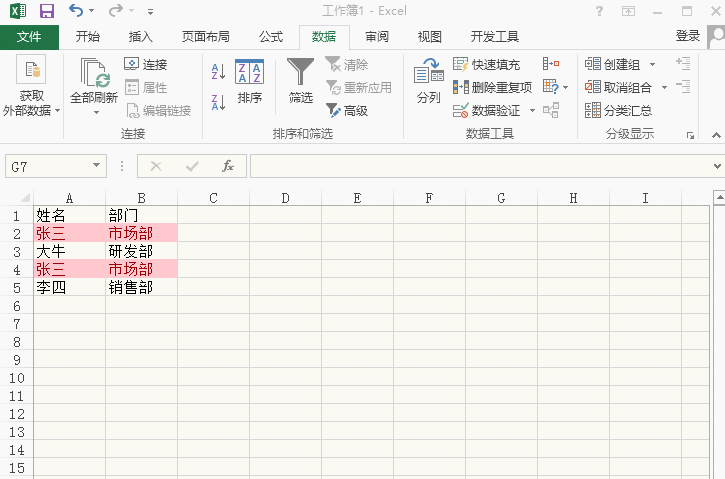Click the Select All corner triangle

25,198
